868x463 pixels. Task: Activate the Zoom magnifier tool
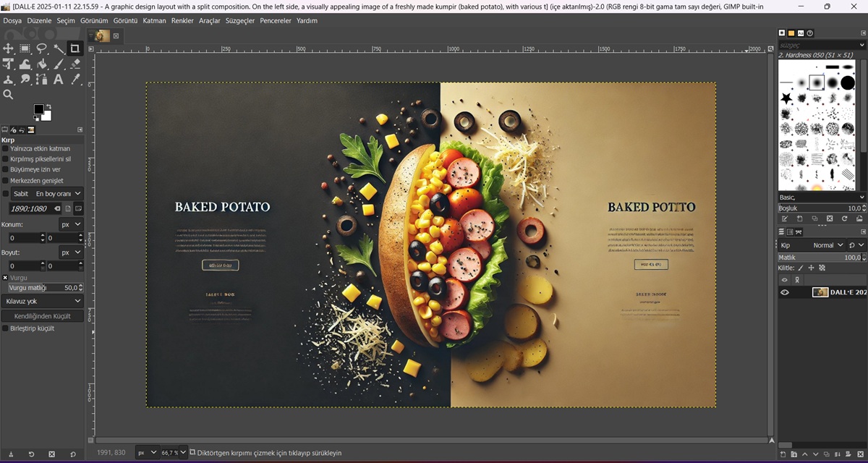click(x=9, y=95)
